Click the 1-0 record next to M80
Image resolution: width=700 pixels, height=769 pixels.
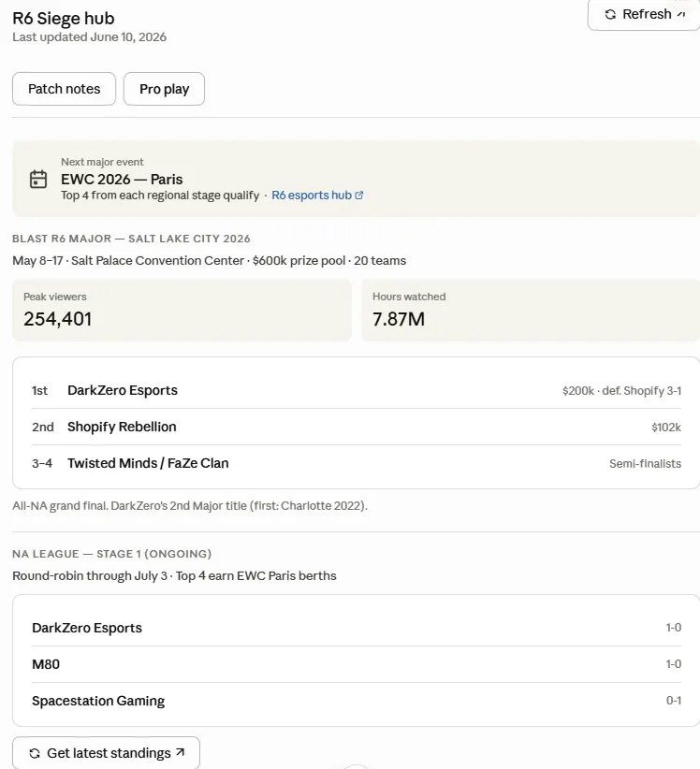point(674,664)
